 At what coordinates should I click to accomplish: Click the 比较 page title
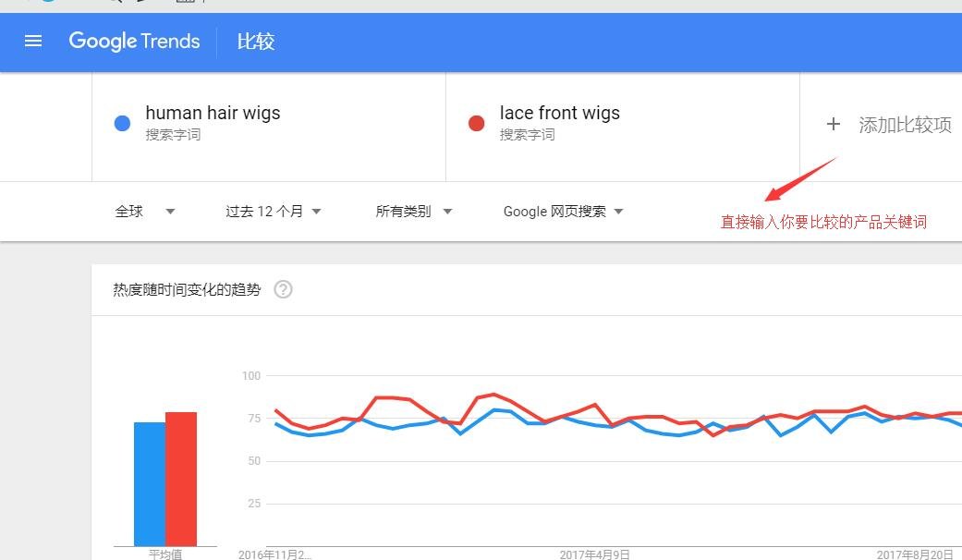click(256, 42)
